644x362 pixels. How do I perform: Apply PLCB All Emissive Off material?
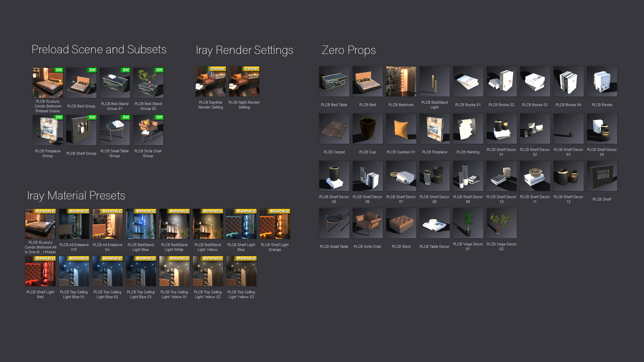pyautogui.click(x=74, y=224)
